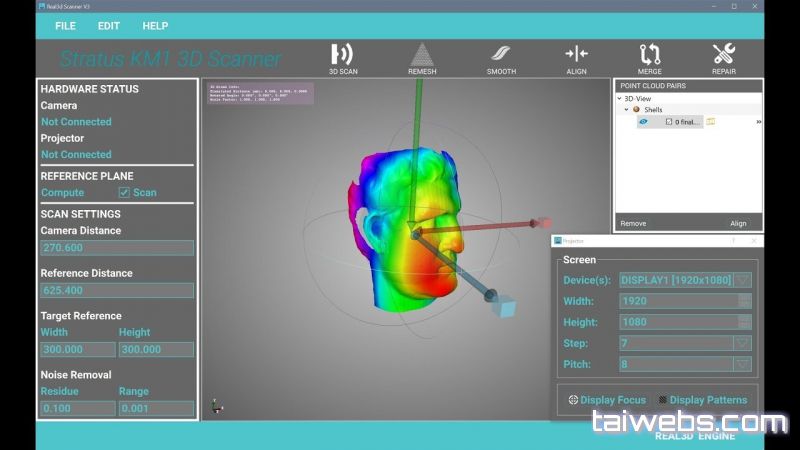Image resolution: width=800 pixels, height=450 pixels.
Task: Expand the Step value dropdown
Action: (x=743, y=343)
